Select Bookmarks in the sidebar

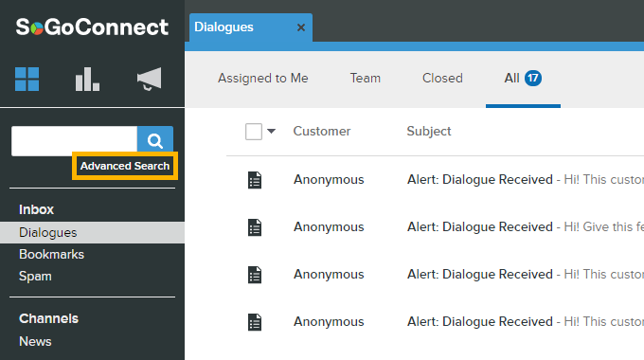pyautogui.click(x=52, y=255)
